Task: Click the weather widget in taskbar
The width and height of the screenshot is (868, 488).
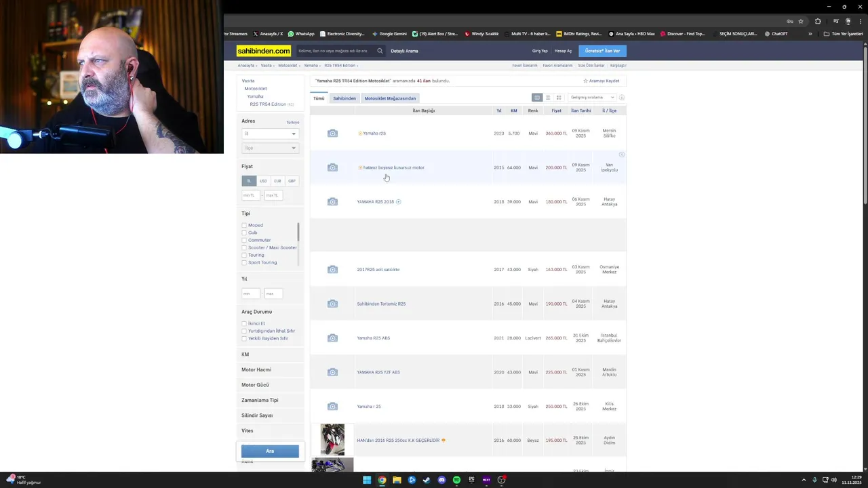Action: pyautogui.click(x=24, y=480)
